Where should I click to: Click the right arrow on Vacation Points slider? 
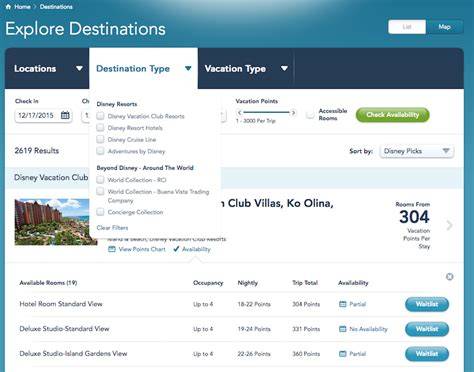[x=293, y=113]
